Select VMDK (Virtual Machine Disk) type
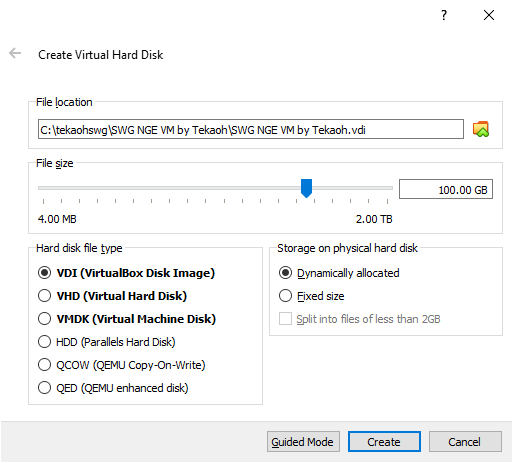 pyautogui.click(x=127, y=319)
